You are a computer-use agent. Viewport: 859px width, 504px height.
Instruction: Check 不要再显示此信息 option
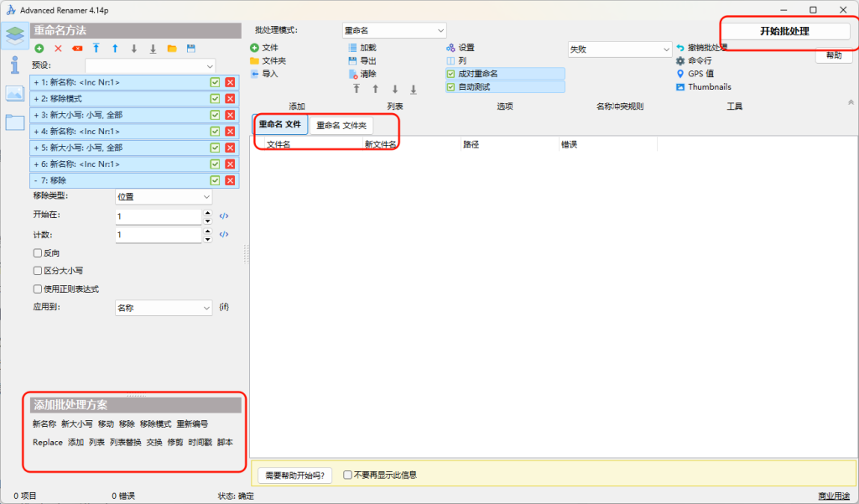pyautogui.click(x=348, y=475)
